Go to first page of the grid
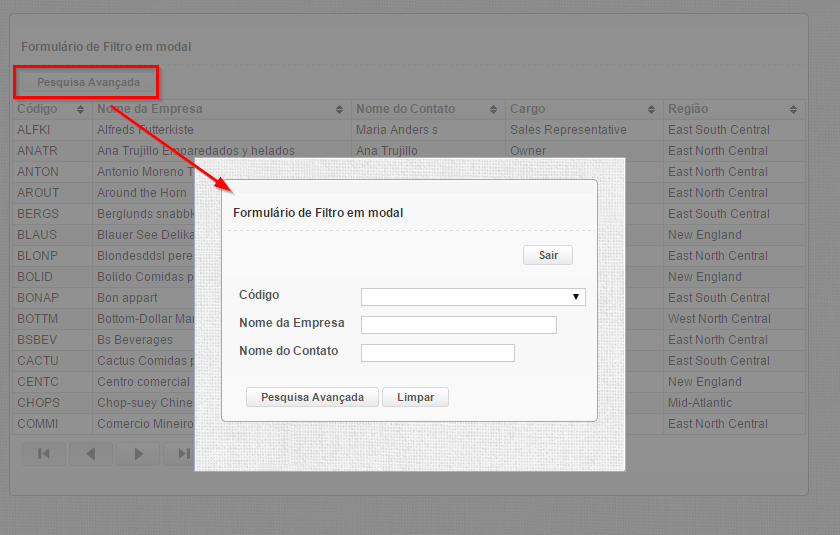The height and width of the screenshot is (535, 840). click(x=44, y=454)
